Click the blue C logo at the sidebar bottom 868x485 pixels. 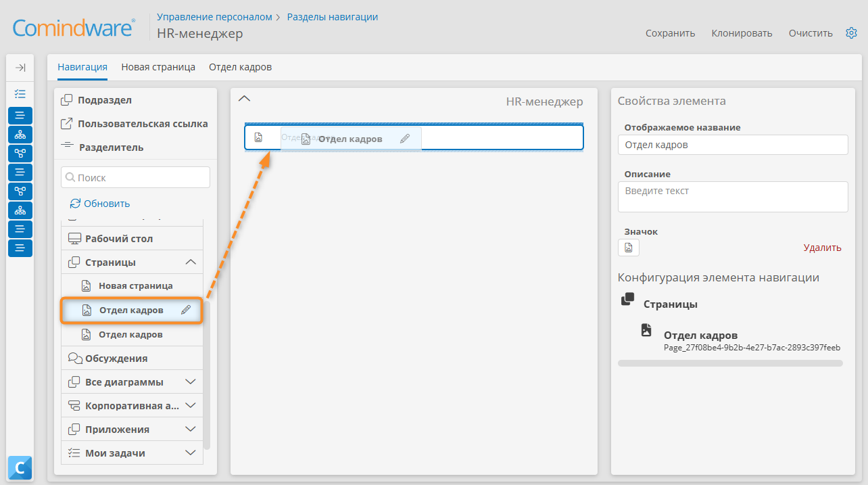[20, 467]
